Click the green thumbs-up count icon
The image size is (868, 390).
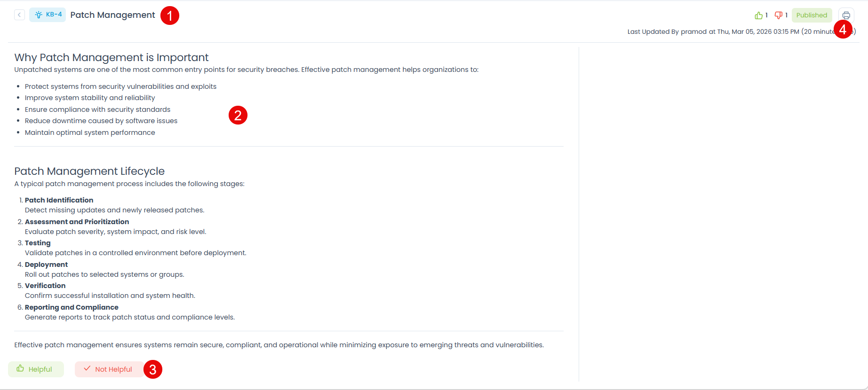[758, 15]
